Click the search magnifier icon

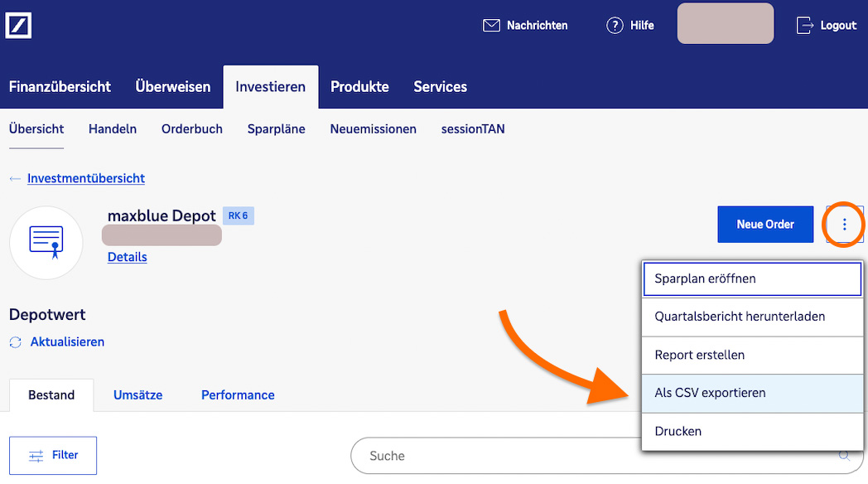point(844,455)
